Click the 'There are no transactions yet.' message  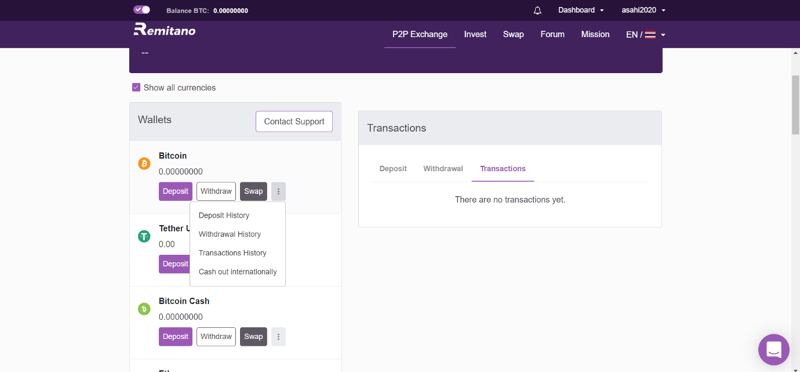click(510, 200)
